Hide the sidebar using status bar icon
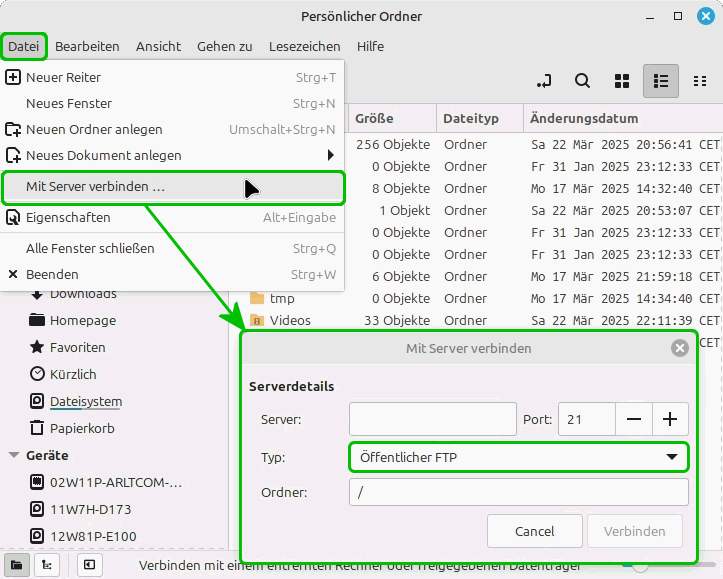This screenshot has width=723, height=579. 89,564
